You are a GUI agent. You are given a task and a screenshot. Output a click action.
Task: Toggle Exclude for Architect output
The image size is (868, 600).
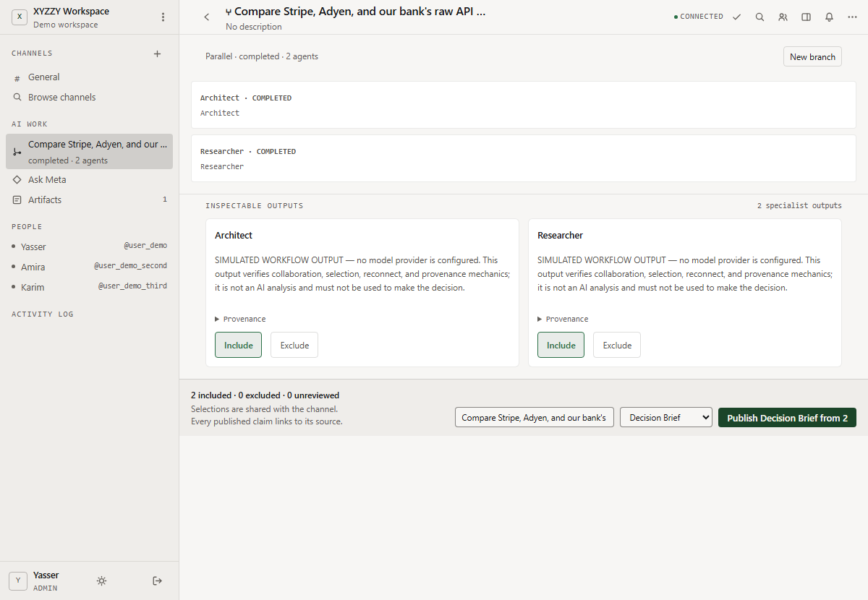coord(294,345)
